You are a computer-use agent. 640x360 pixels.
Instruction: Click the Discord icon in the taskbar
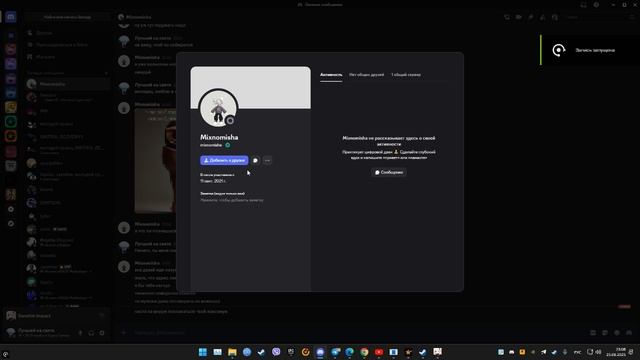click(x=320, y=352)
